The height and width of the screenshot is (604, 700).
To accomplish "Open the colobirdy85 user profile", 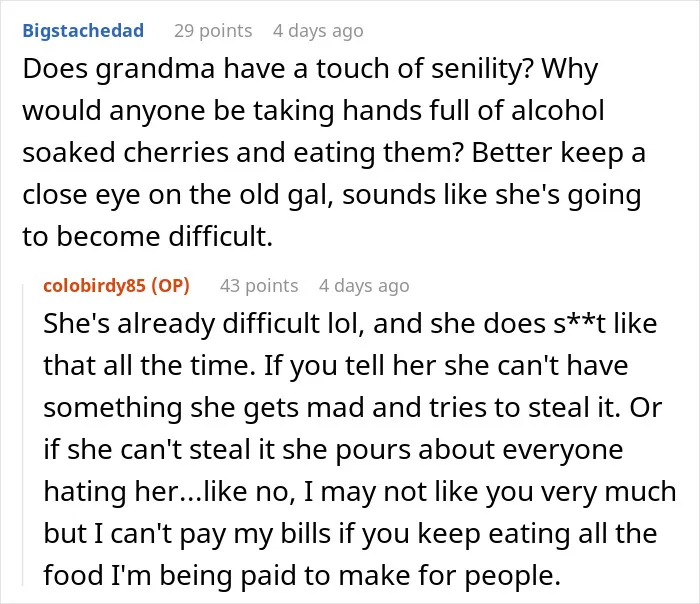I will [x=94, y=286].
